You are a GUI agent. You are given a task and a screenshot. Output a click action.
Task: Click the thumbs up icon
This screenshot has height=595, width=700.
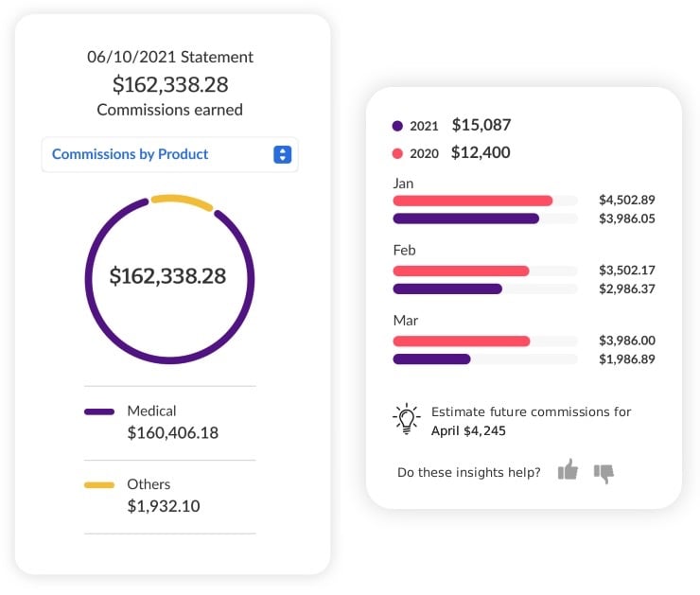point(568,469)
